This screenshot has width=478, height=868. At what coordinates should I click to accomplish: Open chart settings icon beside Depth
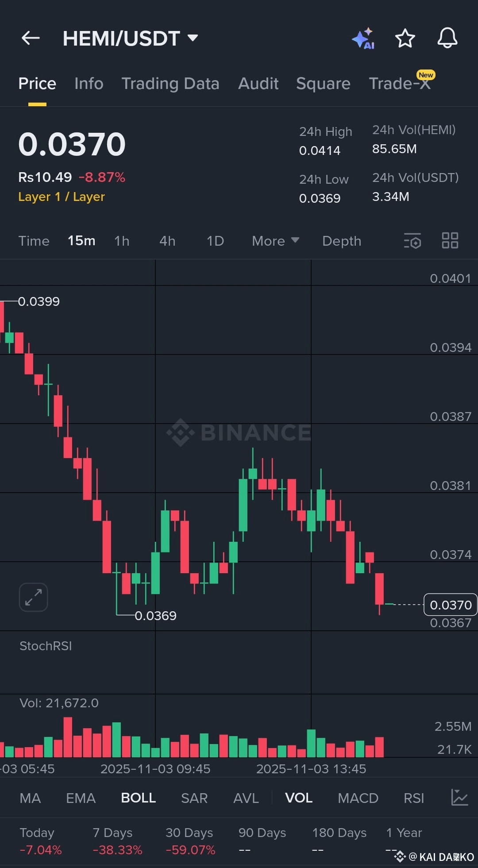point(412,241)
